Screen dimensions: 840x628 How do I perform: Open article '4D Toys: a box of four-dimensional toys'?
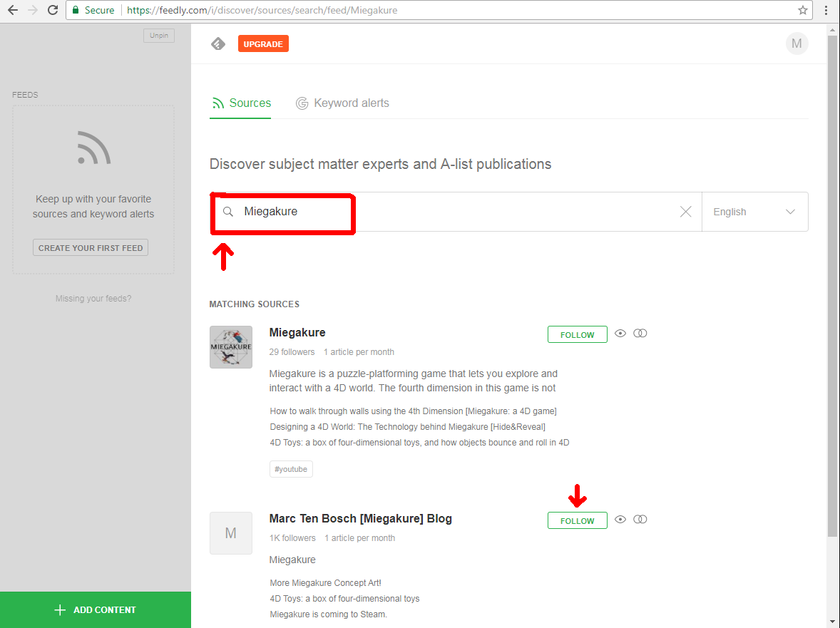coord(344,599)
